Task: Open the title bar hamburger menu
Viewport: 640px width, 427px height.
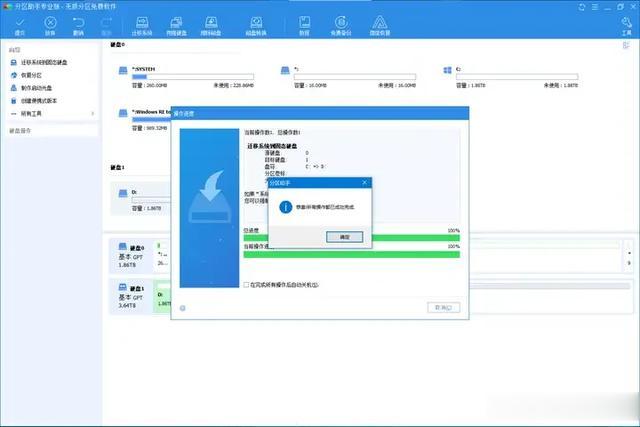Action: [595, 7]
